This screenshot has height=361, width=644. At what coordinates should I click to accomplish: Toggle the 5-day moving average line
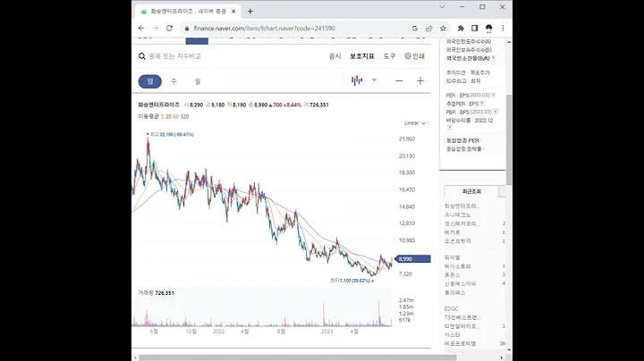click(162, 116)
